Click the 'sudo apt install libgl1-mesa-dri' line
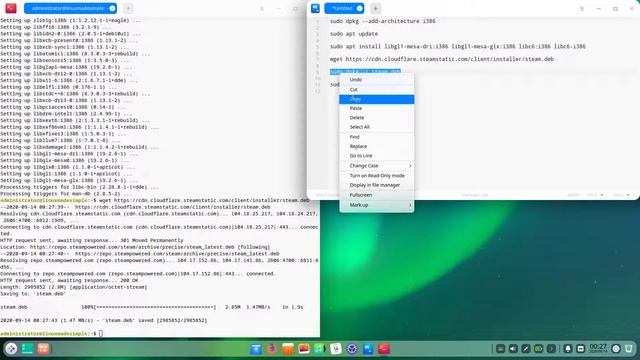Image resolution: width=640 pixels, height=360 pixels. pos(458,47)
